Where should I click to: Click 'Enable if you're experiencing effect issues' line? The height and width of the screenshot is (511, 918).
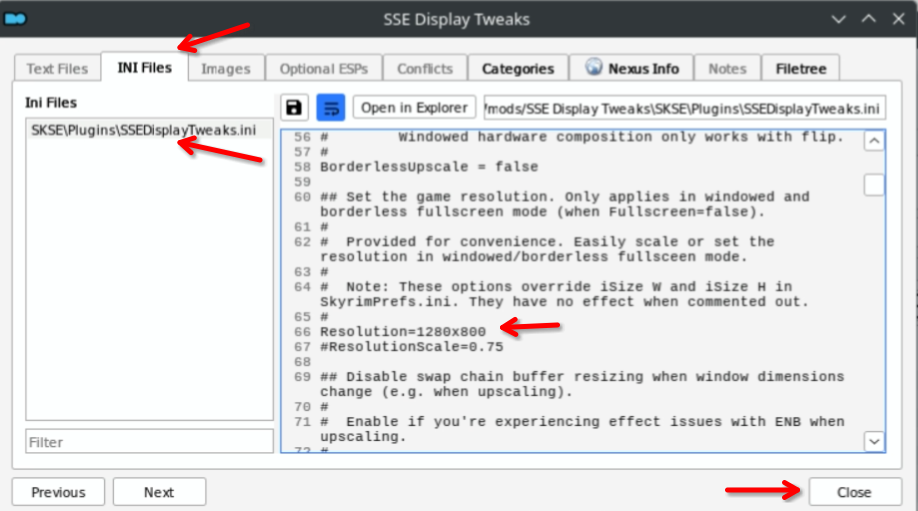582,429
